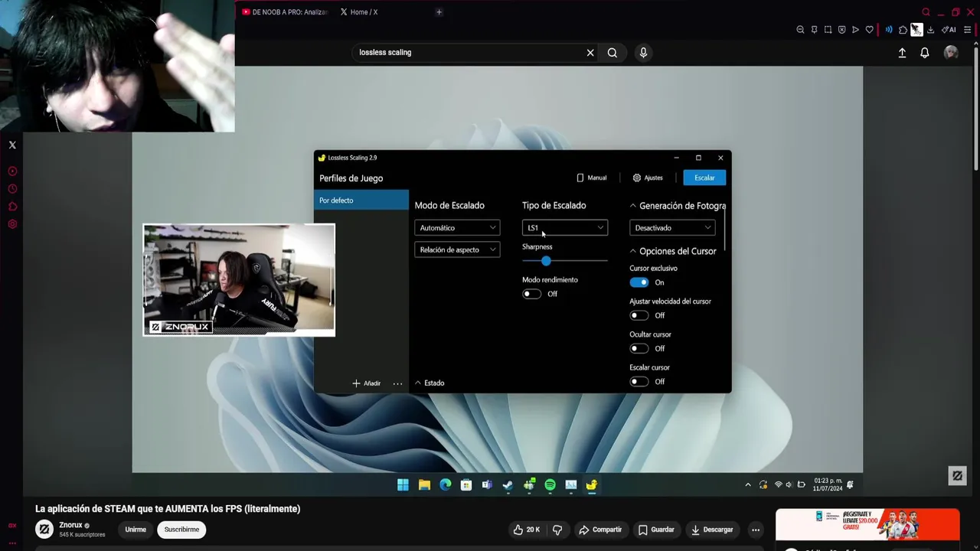Screen dimensions: 980x551
Task: Toggle Cursor exclusivo switch off
Action: (x=639, y=282)
